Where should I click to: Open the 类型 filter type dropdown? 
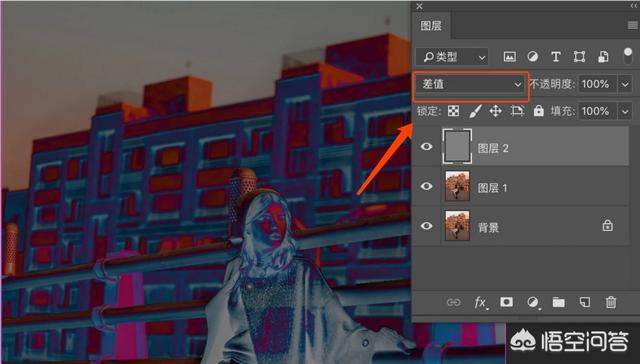tap(452, 57)
